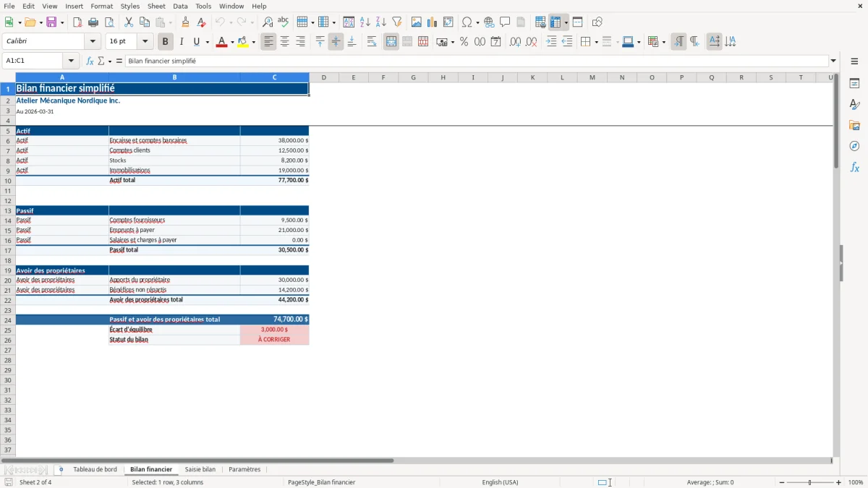Open sidebar Properties icon
This screenshot has height=488, width=868.
pos(854,83)
